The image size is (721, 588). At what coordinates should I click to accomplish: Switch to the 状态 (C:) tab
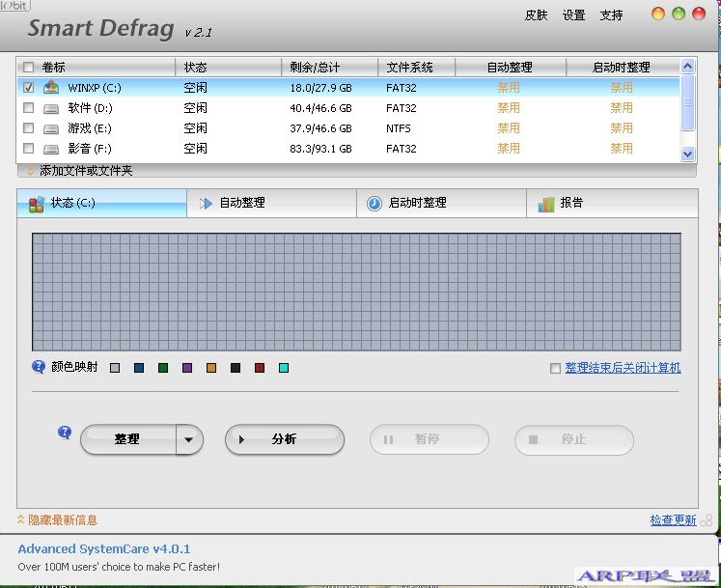click(102, 203)
